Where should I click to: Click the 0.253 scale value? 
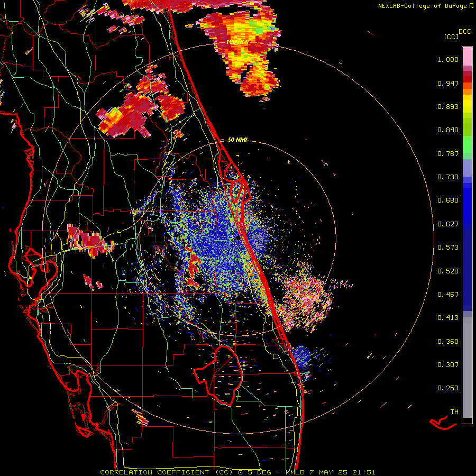tap(448, 388)
